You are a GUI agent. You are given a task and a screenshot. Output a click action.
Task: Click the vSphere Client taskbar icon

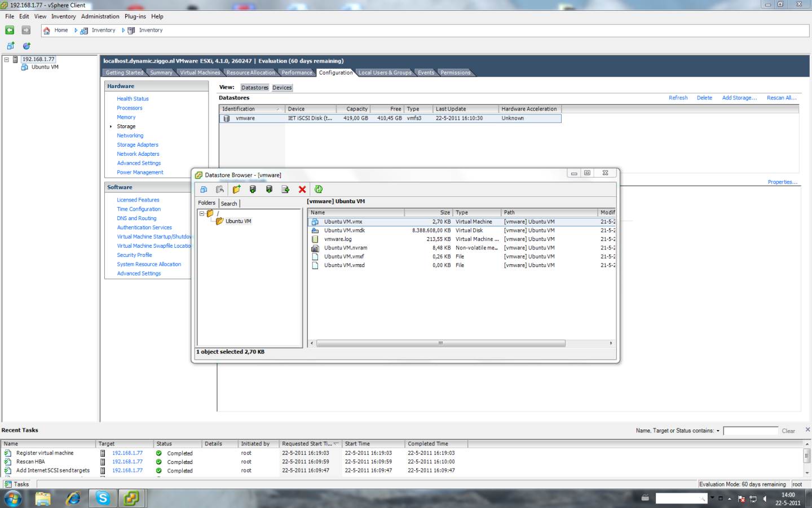131,498
